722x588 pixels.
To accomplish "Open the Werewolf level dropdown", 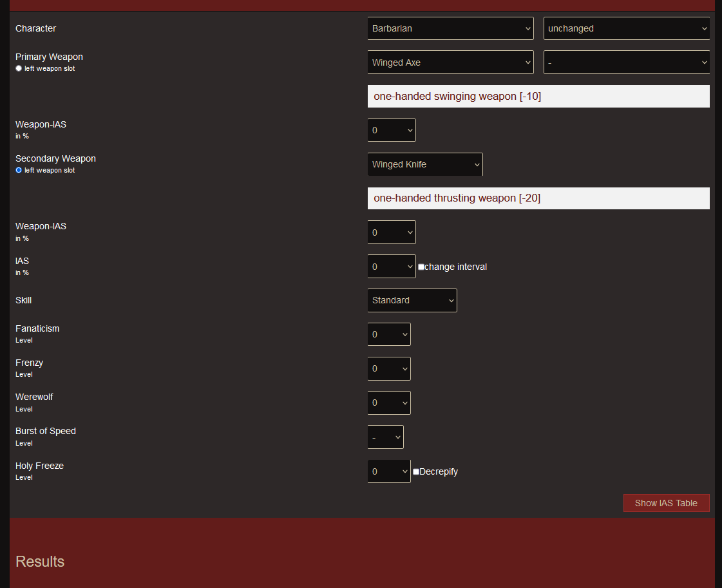I will point(389,403).
